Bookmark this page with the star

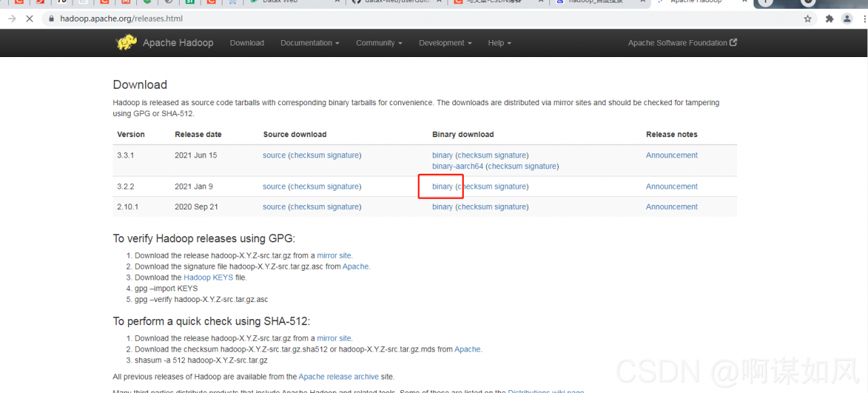click(x=808, y=19)
